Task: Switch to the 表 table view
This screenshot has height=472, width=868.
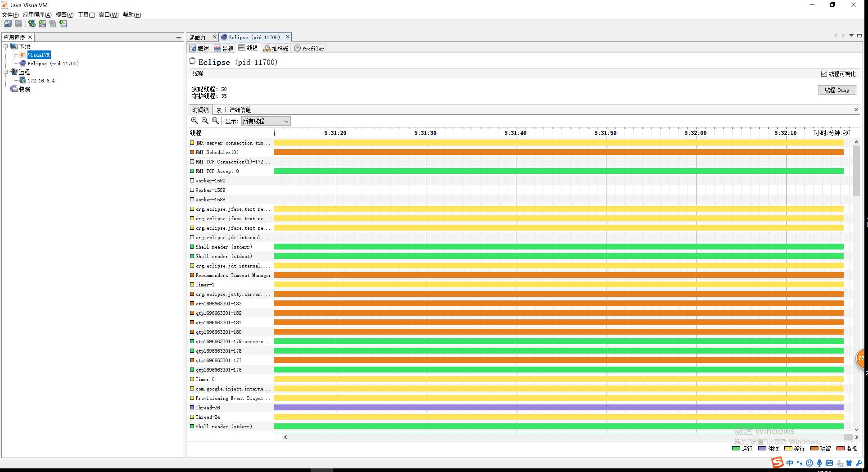Action: (x=219, y=110)
